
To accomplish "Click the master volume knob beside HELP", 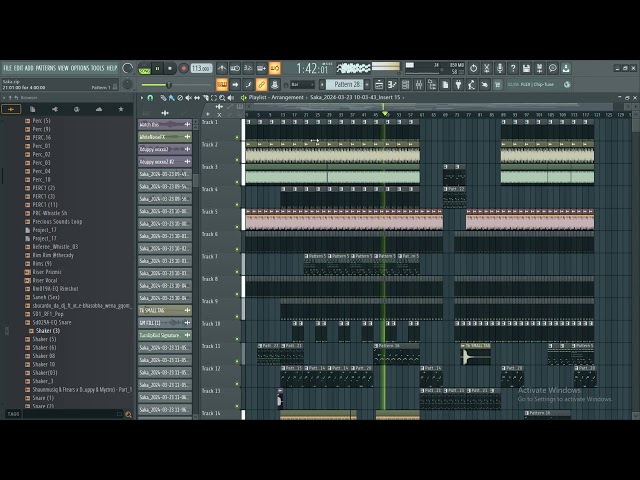I will point(127,68).
